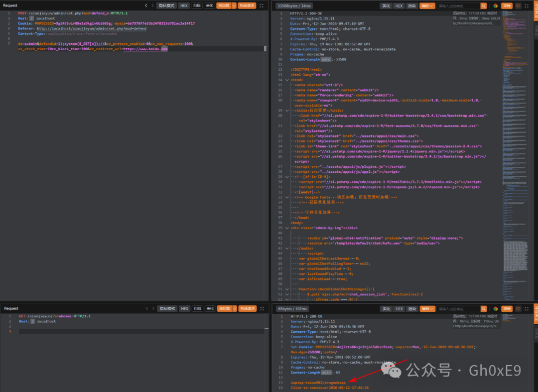Screen dimensions: 538x392
Task: Toggle 渲染 render in 65bytes response panel
Action: click(412, 309)
